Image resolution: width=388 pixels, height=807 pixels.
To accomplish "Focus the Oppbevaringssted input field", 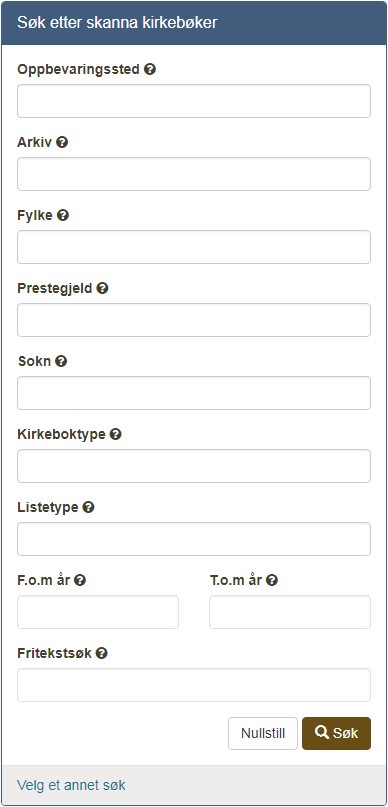I will (194, 101).
